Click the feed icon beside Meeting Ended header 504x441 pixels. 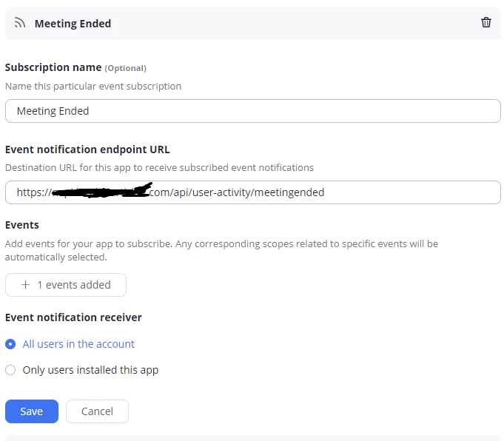[20, 24]
